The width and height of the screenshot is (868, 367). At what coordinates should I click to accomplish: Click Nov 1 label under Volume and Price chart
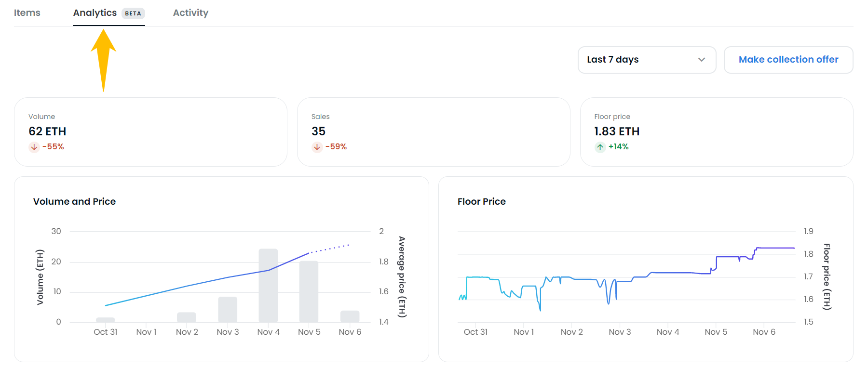[x=146, y=332]
